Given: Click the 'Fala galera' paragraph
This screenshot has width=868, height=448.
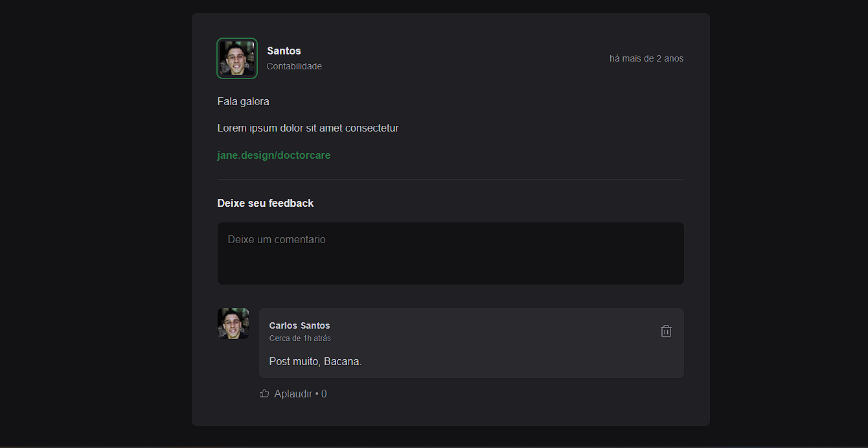Looking at the screenshot, I should 244,102.
